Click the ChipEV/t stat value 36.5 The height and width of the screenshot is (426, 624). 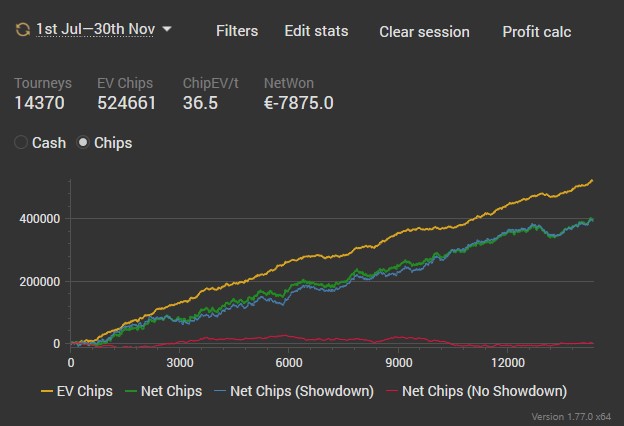[200, 102]
